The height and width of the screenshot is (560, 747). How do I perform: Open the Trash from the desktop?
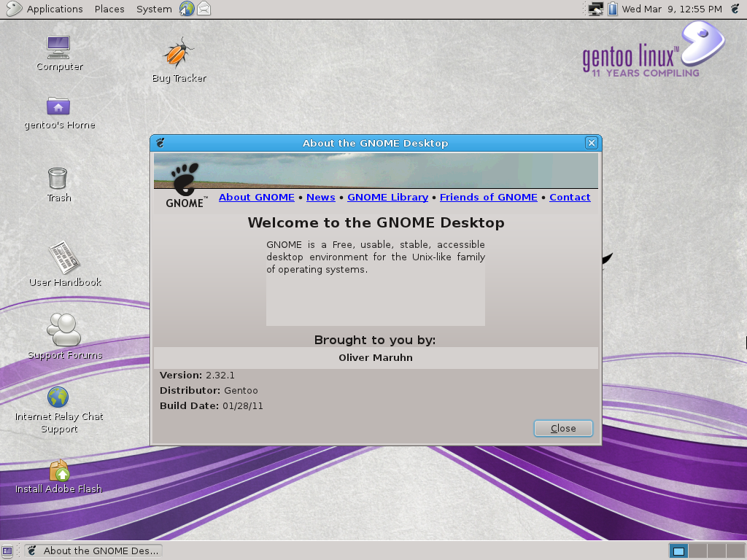58,177
